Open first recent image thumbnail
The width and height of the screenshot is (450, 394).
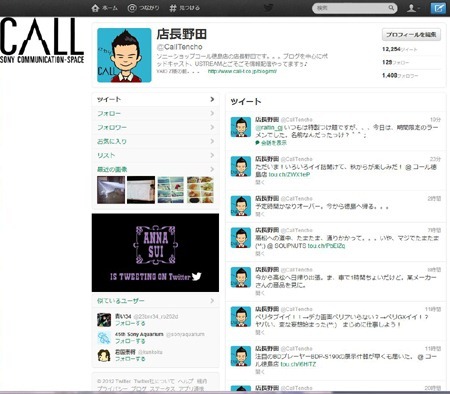pyautogui.click(x=111, y=190)
